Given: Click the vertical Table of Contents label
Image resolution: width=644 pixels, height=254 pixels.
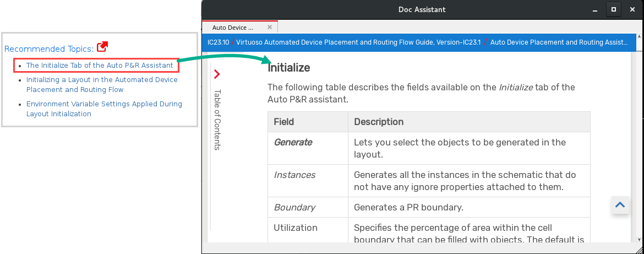Looking at the screenshot, I should pos(217,120).
